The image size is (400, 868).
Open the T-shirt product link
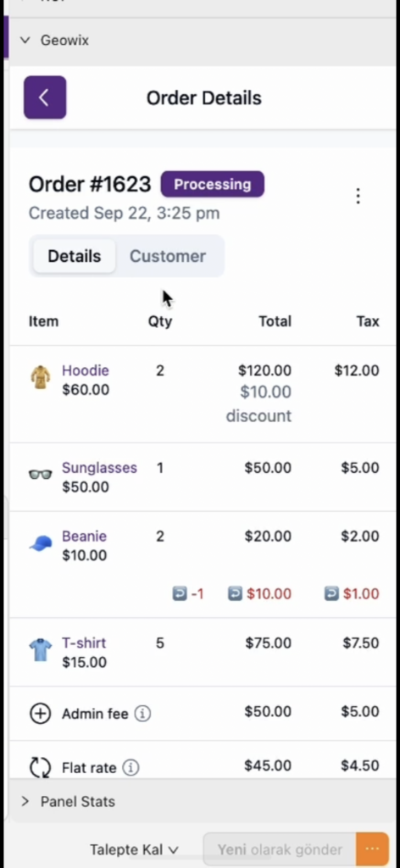tap(84, 643)
